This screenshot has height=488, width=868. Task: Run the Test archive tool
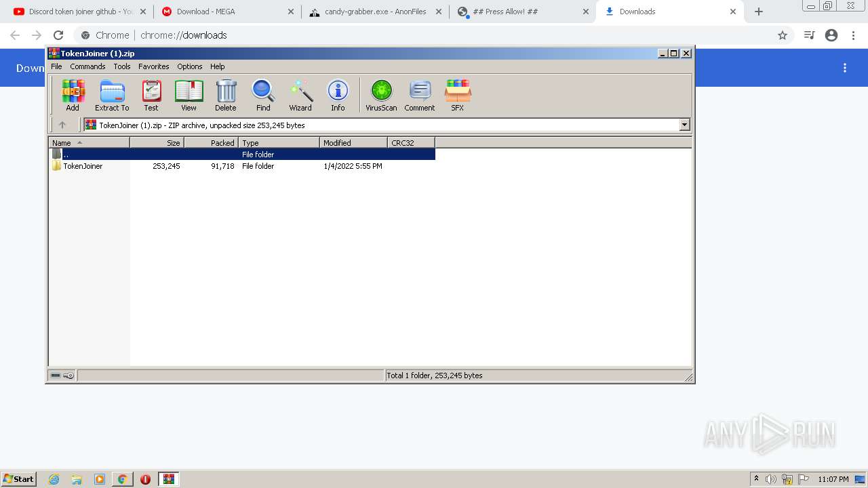coord(151,95)
